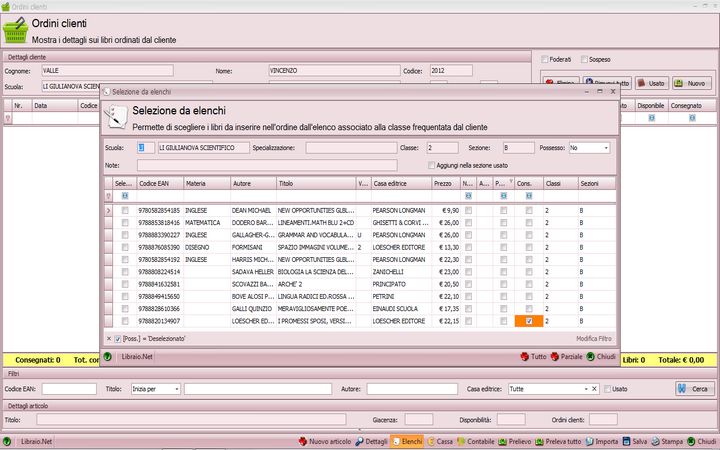Open Dettagli from the bottom toolbar
Image resolution: width=720 pixels, height=450 pixels.
(x=371, y=441)
